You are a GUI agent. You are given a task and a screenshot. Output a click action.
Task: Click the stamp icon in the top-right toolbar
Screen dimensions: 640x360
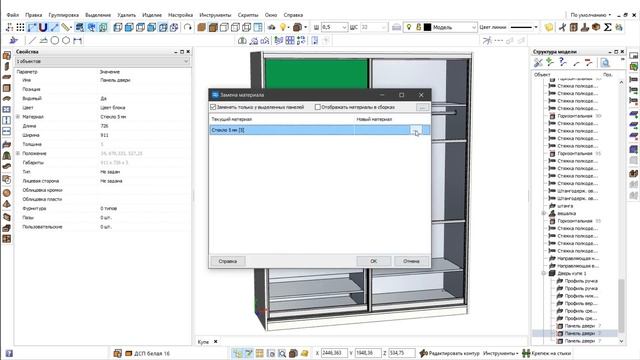(x=584, y=27)
